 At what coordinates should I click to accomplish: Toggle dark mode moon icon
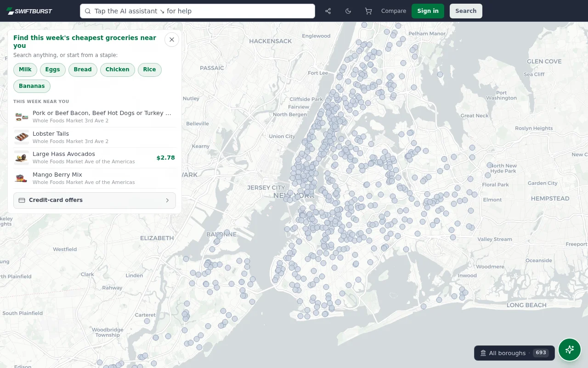(x=348, y=11)
